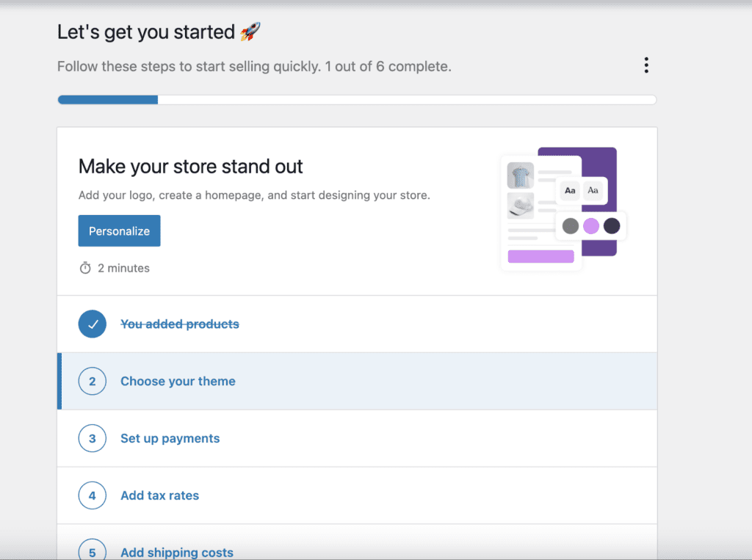This screenshot has width=752, height=560.
Task: Select the step 3 numbered circle
Action: point(92,438)
